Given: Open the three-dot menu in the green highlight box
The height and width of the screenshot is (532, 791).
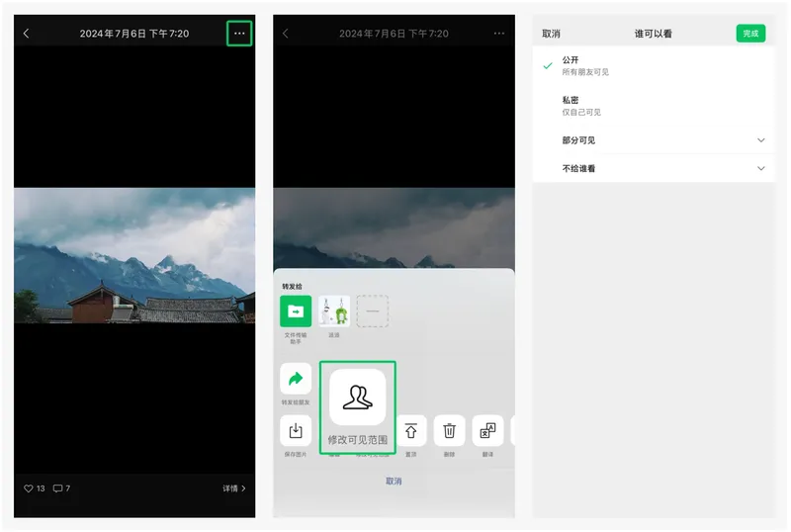Looking at the screenshot, I should (239, 34).
